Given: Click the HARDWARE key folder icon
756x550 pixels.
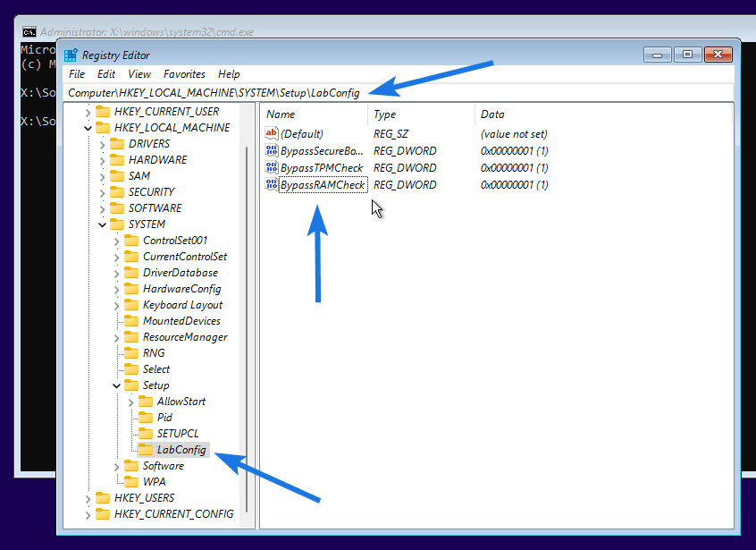Looking at the screenshot, I should pyautogui.click(x=116, y=160).
